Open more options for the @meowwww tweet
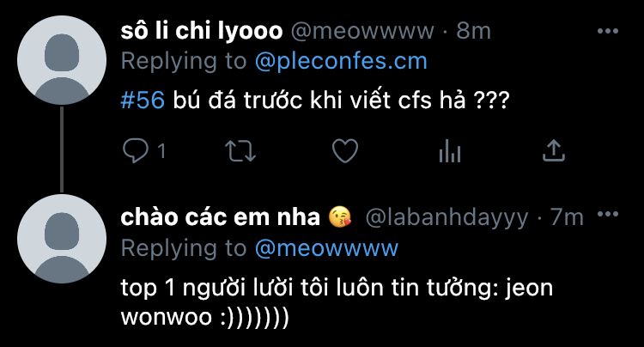This screenshot has height=347, width=644. pos(608,31)
